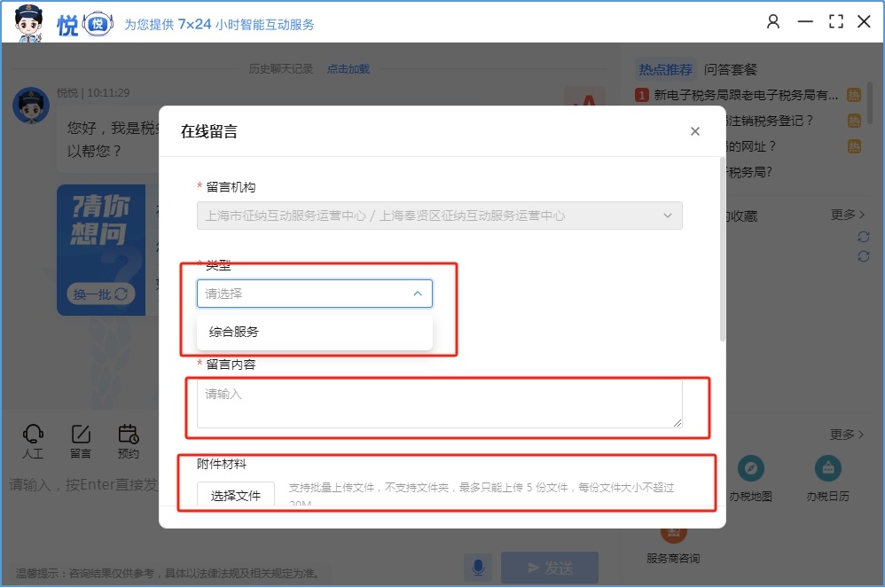
Task: Switch to the 热点推荐 tab
Action: (665, 69)
